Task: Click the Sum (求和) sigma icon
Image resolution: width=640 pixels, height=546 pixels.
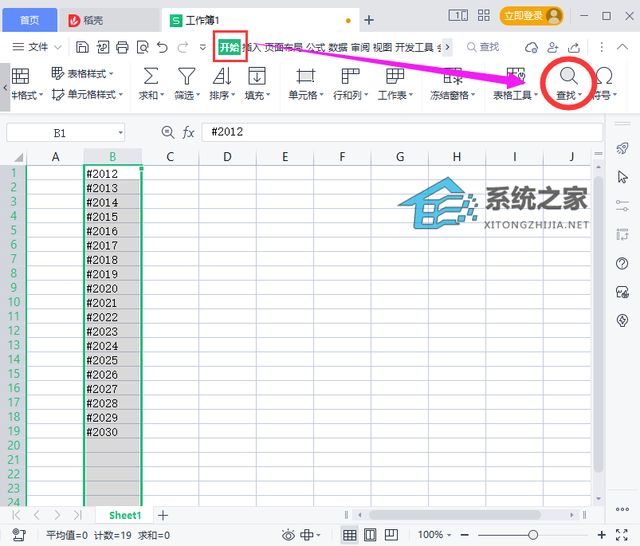Action: coord(151,76)
